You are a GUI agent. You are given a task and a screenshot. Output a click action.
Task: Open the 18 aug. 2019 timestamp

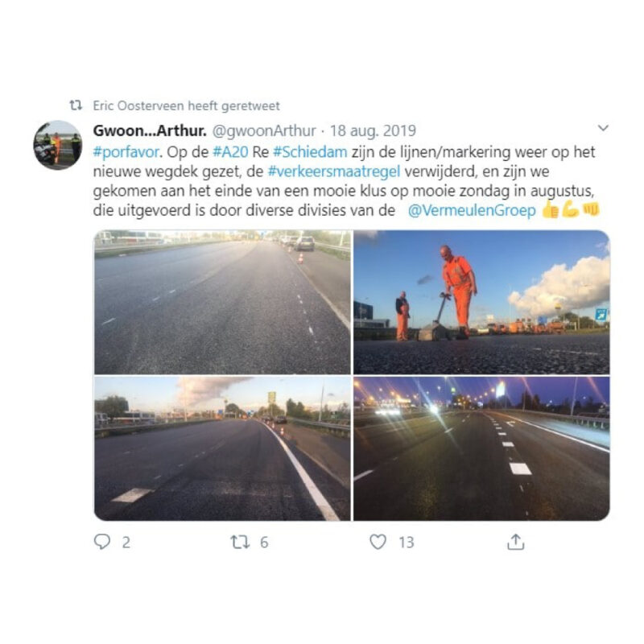point(373,131)
